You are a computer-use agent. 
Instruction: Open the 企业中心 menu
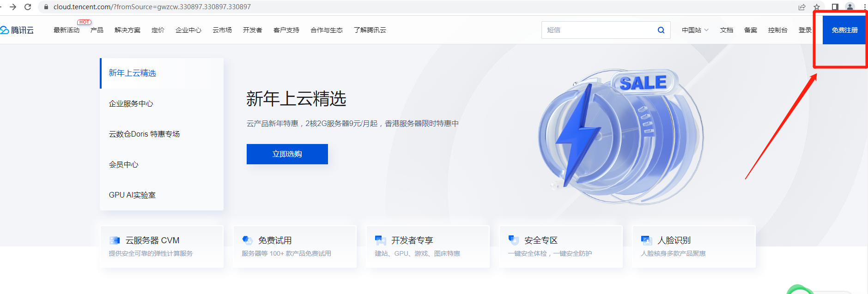click(x=188, y=30)
